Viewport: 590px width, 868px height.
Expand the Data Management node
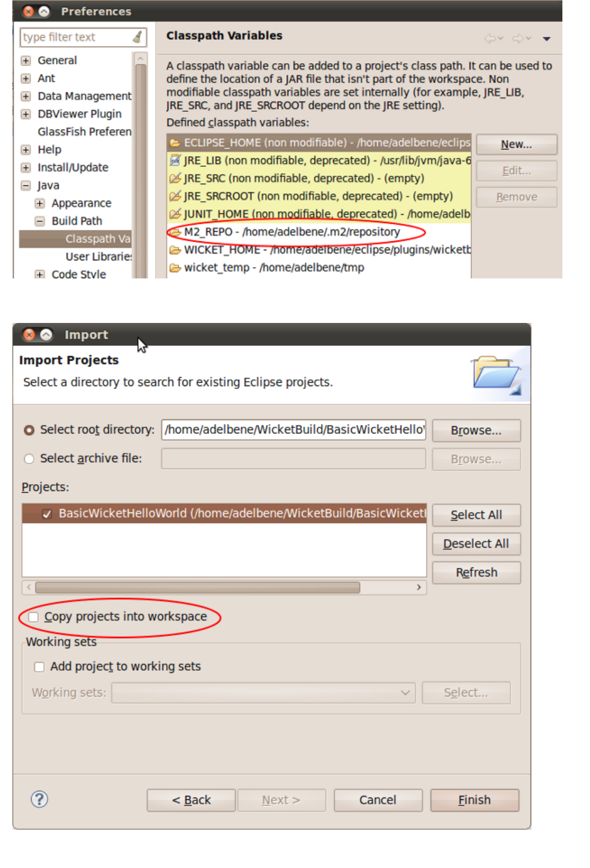tap(26, 96)
